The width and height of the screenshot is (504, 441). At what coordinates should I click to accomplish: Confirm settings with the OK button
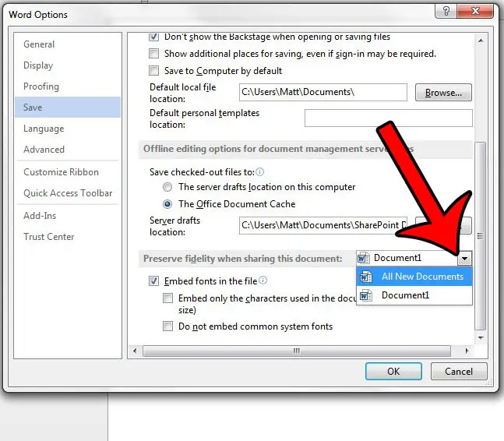(393, 371)
